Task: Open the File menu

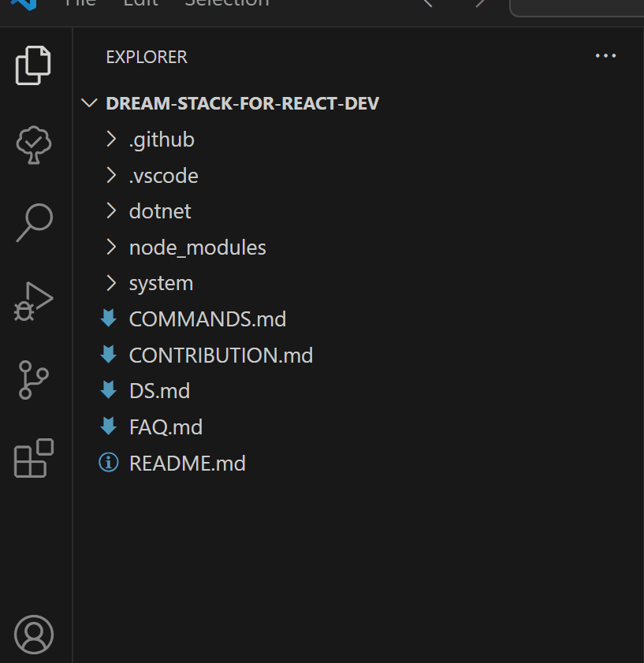Action: [80, 3]
